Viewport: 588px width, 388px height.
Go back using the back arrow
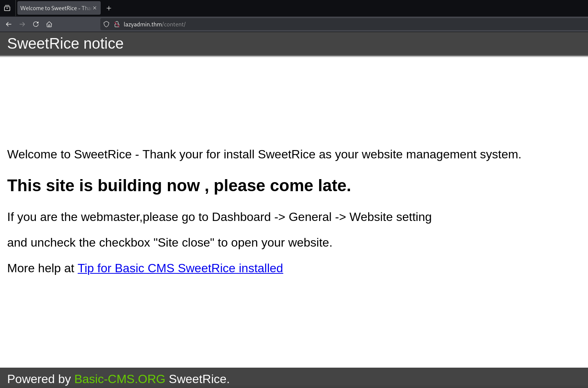pyautogui.click(x=9, y=24)
